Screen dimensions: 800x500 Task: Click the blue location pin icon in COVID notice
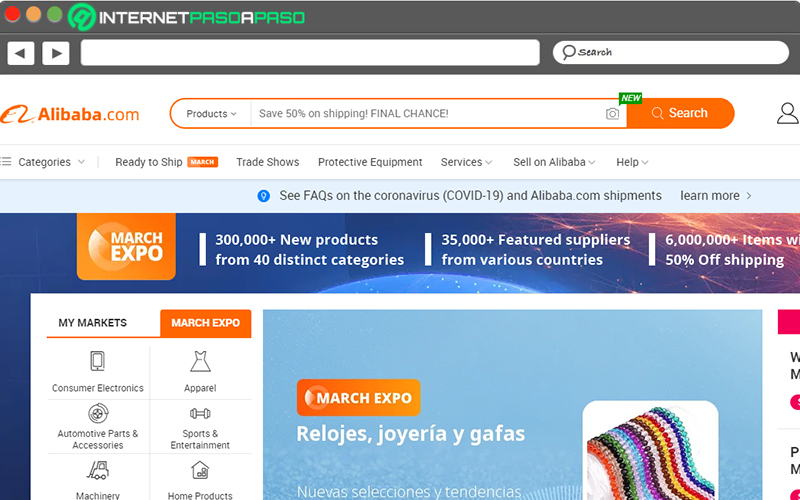(x=264, y=196)
